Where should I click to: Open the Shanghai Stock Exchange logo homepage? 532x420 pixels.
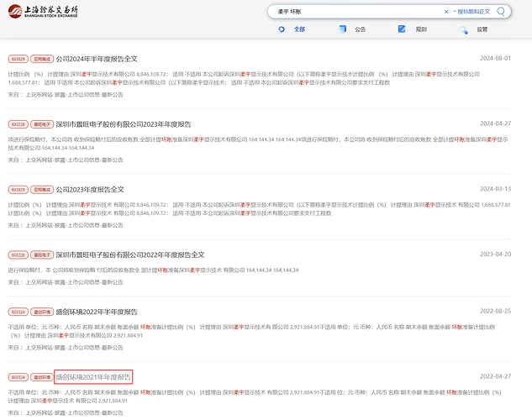(43, 11)
